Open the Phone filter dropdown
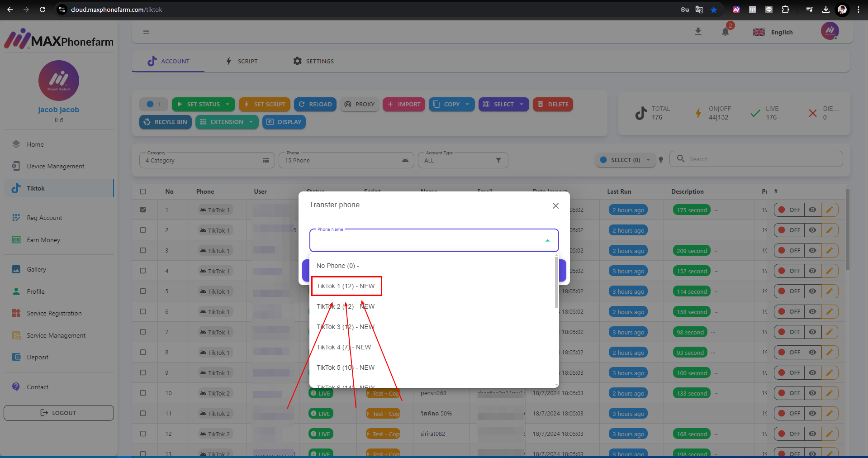Viewport: 868px width, 458px height. click(346, 160)
